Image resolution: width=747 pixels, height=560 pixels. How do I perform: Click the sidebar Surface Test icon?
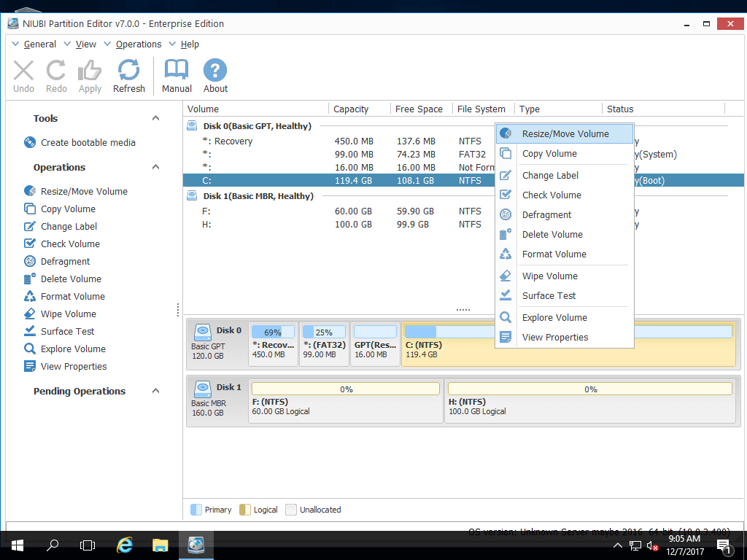pos(29,331)
